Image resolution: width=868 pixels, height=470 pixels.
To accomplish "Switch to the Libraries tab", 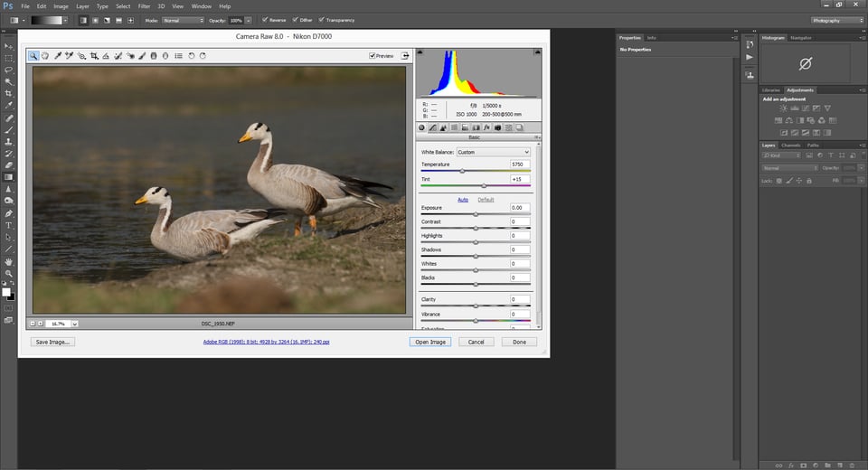I will tap(771, 89).
